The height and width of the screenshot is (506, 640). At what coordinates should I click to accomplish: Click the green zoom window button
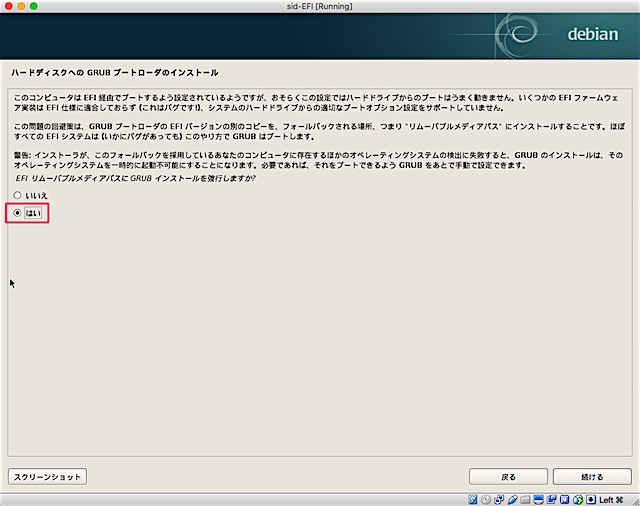[x=34, y=6]
